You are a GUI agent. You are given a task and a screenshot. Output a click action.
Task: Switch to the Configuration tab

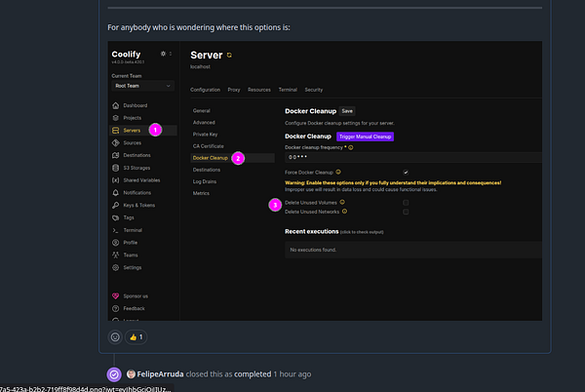(x=205, y=90)
